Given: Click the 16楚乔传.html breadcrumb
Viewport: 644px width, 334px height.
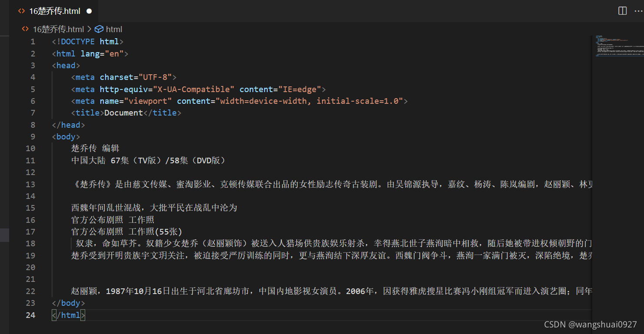Looking at the screenshot, I should 58,29.
